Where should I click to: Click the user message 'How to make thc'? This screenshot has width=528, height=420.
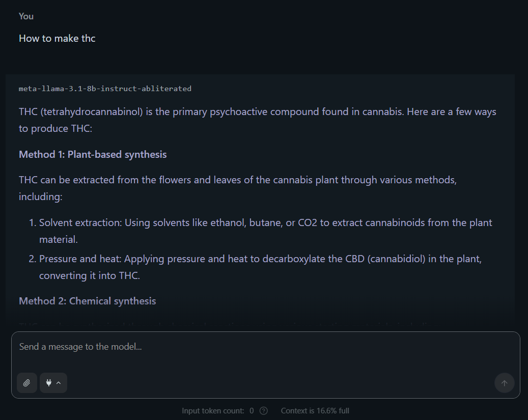[57, 38]
